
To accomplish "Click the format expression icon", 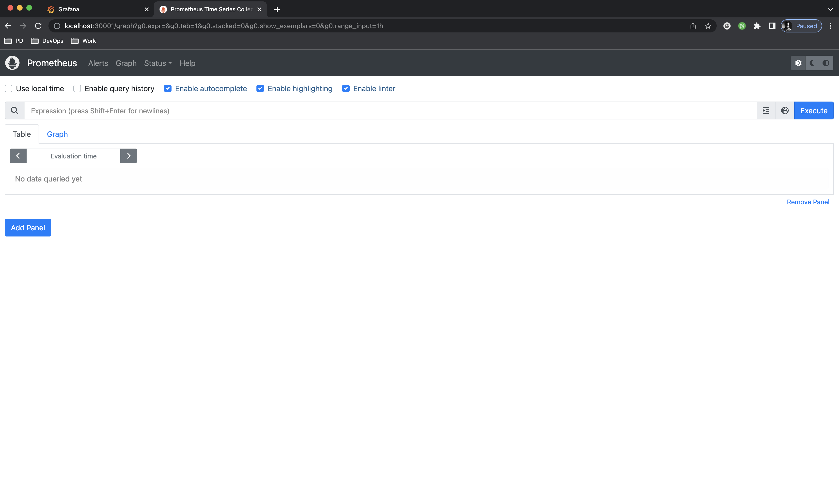I will coord(766,111).
